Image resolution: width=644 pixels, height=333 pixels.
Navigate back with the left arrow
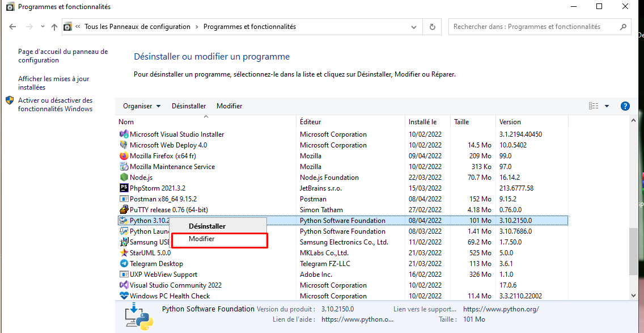(12, 27)
